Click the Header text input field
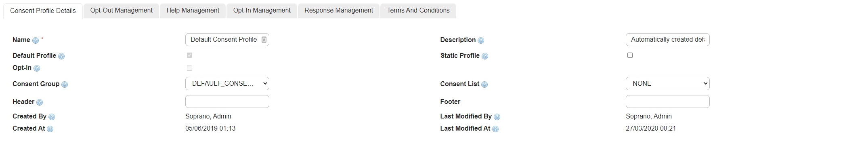868x148 pixels. [227, 101]
